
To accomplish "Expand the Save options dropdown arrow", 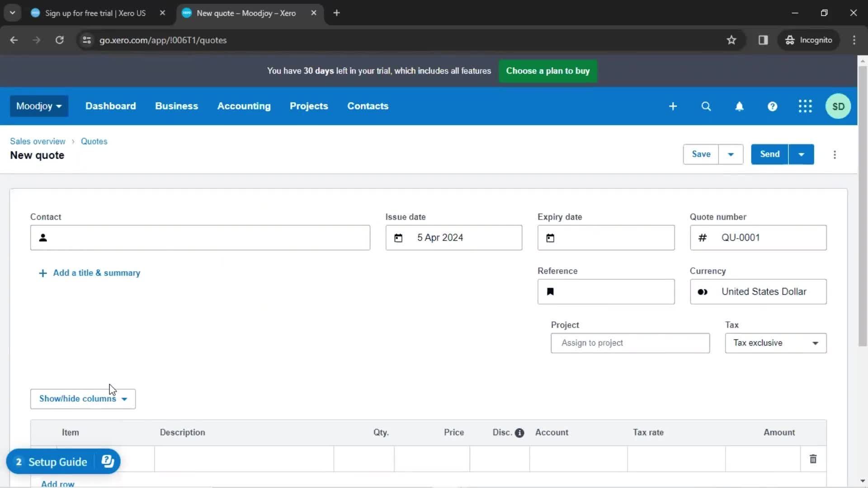I will tap(731, 155).
